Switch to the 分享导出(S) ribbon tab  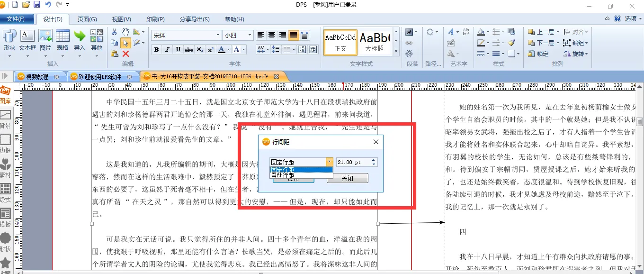[x=195, y=19]
